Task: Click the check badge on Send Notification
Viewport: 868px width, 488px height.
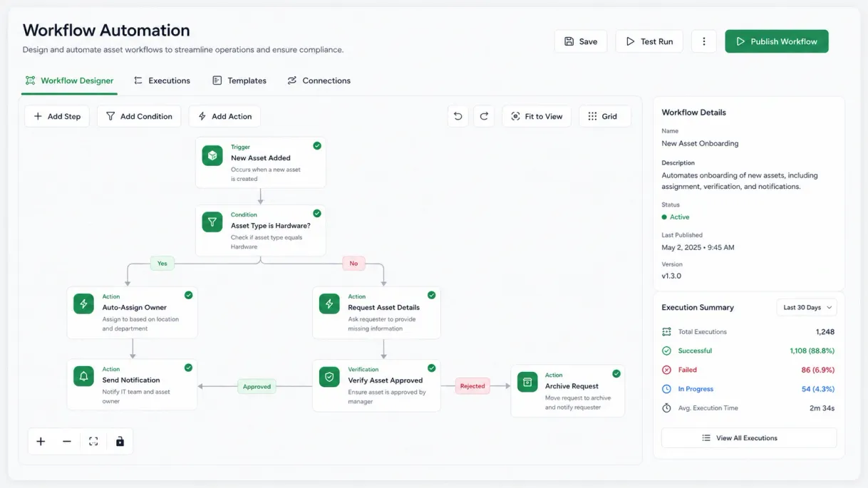Action: [188, 368]
